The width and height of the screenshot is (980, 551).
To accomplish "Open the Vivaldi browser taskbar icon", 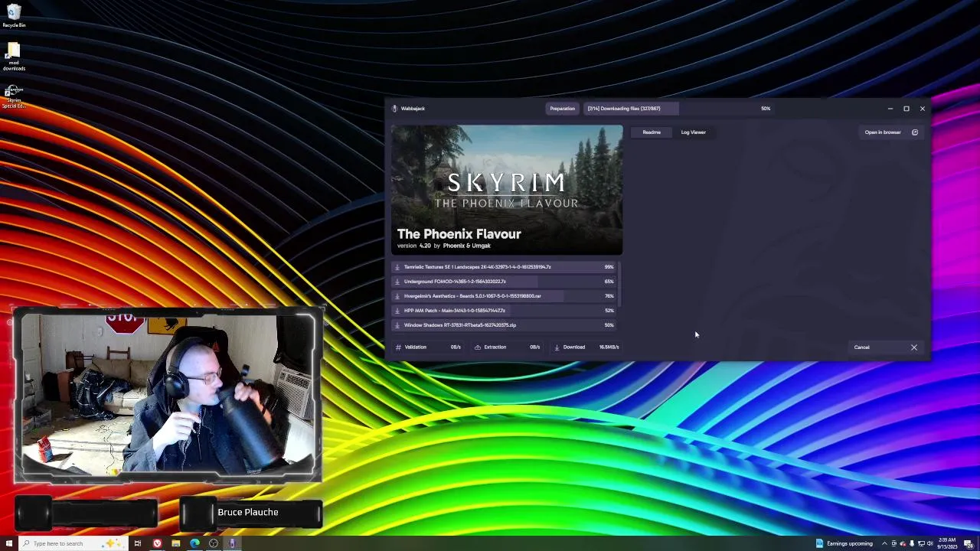I will pos(157,543).
